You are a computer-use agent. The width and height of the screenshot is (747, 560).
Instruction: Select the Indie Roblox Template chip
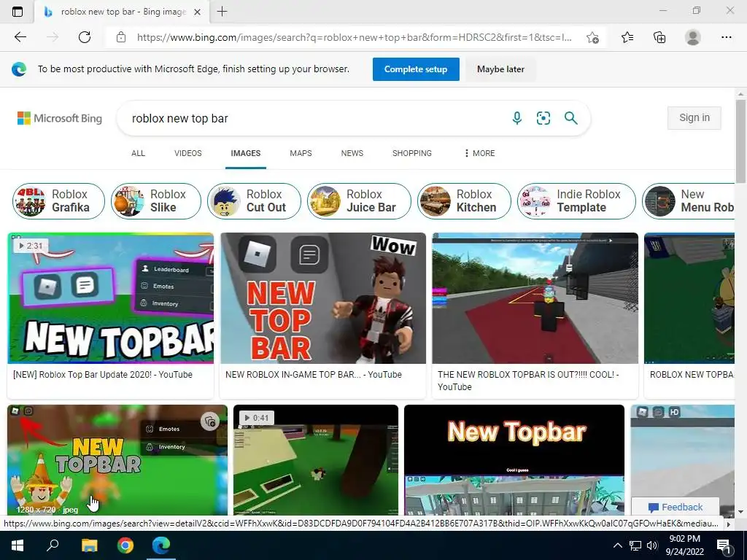click(x=576, y=201)
